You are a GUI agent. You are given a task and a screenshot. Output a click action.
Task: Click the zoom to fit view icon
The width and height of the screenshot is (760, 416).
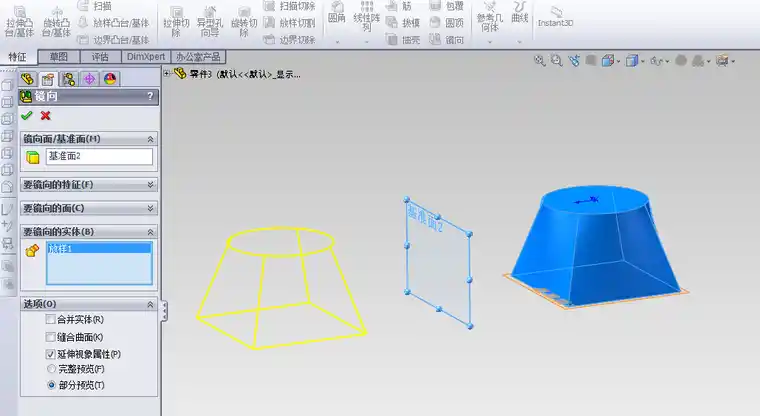[x=539, y=61]
